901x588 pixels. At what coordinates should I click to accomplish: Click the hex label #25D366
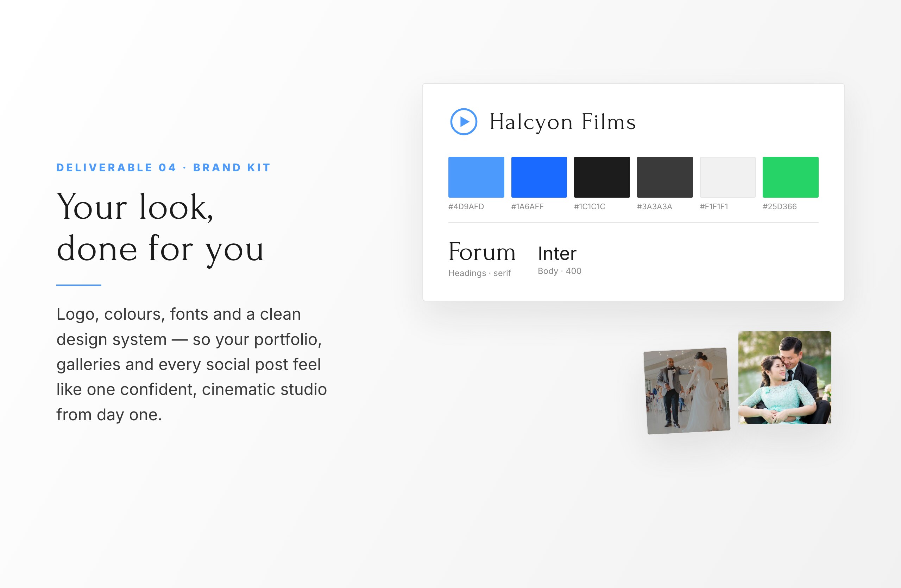click(x=780, y=206)
